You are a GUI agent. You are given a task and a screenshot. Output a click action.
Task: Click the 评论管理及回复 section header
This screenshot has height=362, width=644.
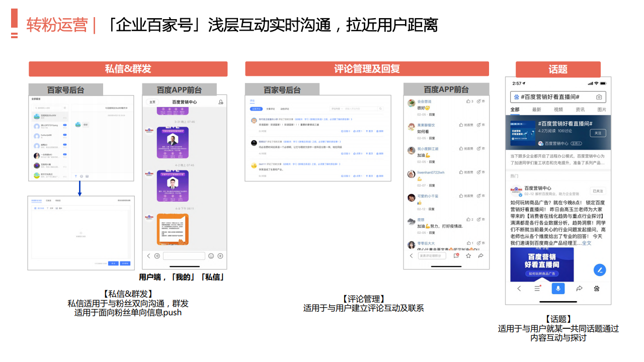367,69
